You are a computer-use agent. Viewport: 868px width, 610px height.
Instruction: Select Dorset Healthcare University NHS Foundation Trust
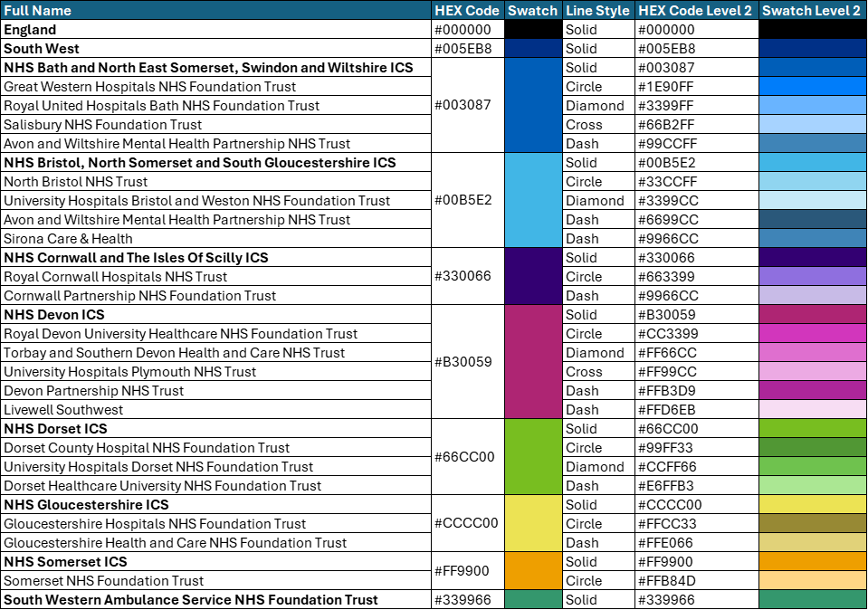click(x=216, y=485)
